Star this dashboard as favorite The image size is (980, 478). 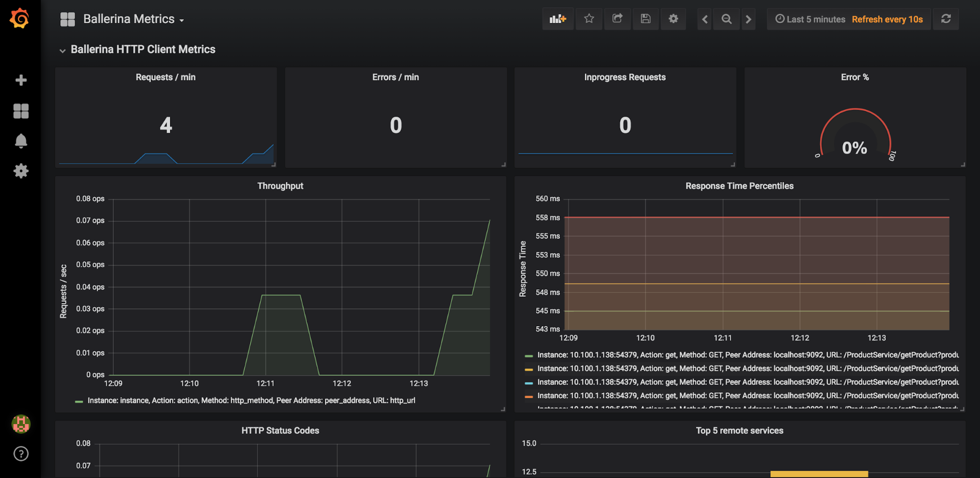coord(589,19)
